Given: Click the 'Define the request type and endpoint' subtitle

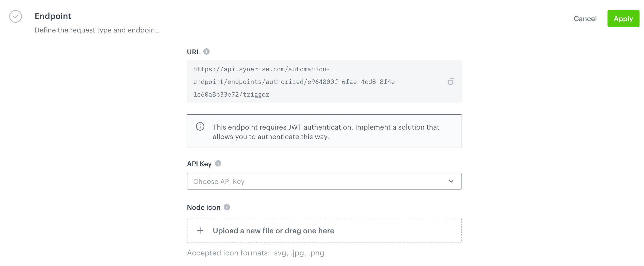Looking at the screenshot, I should tap(97, 30).
